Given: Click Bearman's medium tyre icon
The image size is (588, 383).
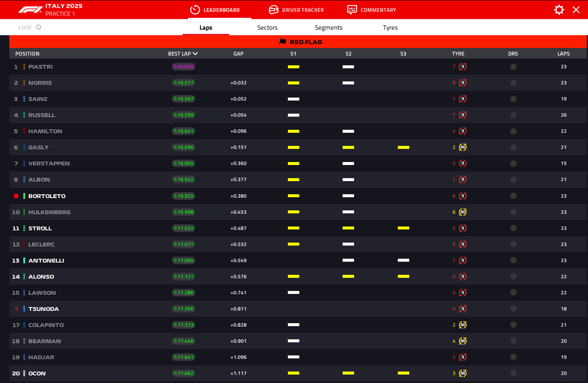Looking at the screenshot, I should [463, 341].
